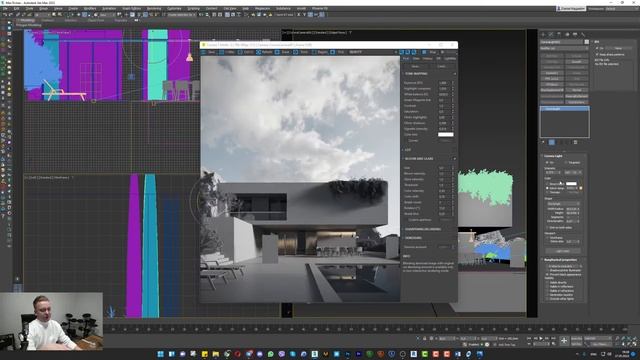Image resolution: width=640 pixels, height=360 pixels.
Task: Click Refresh in the Corona frame buffer
Action: [x=264, y=52]
